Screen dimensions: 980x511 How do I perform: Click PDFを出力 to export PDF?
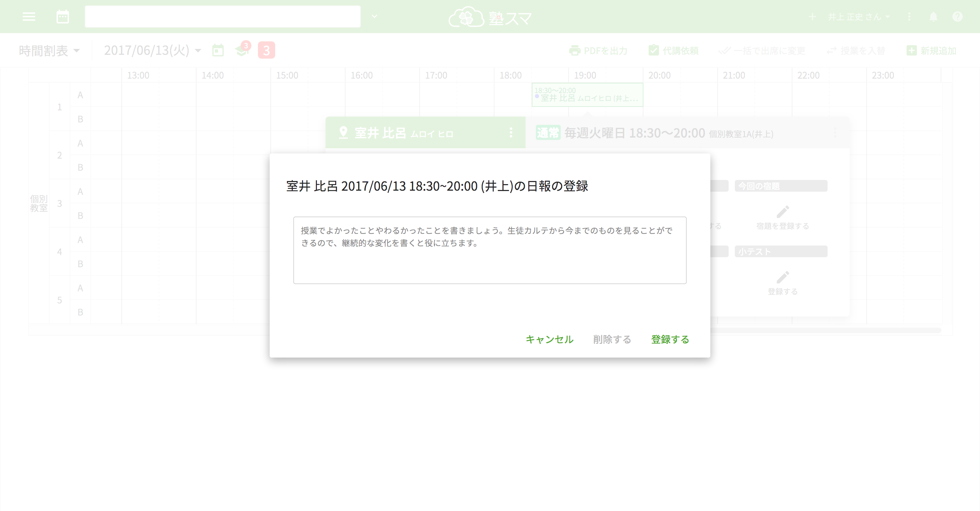point(598,50)
